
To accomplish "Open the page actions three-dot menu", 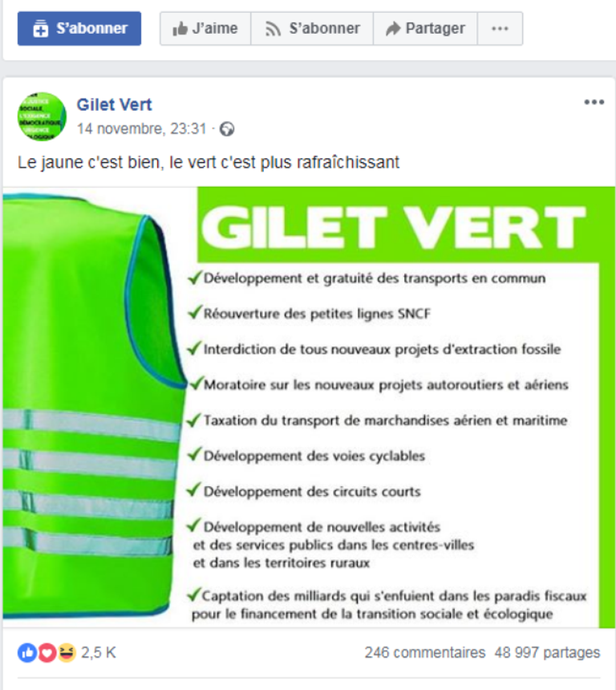I will tap(500, 29).
